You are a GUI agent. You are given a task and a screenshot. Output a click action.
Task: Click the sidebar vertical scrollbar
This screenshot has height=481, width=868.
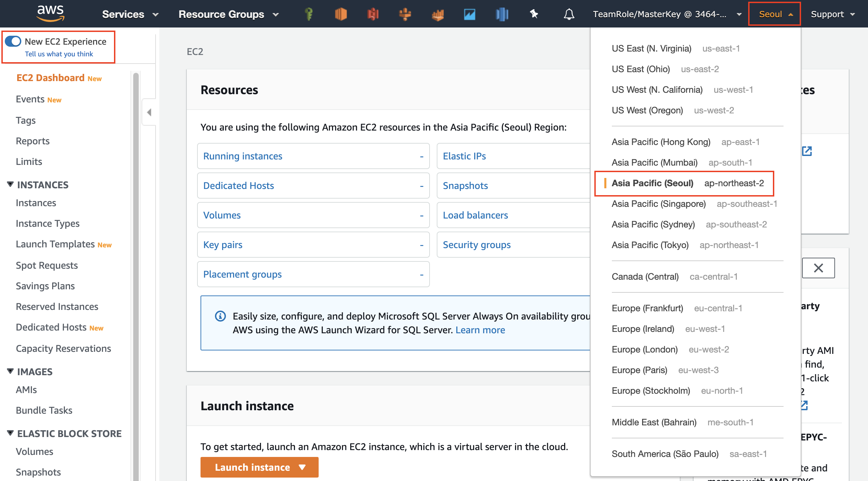(136, 240)
